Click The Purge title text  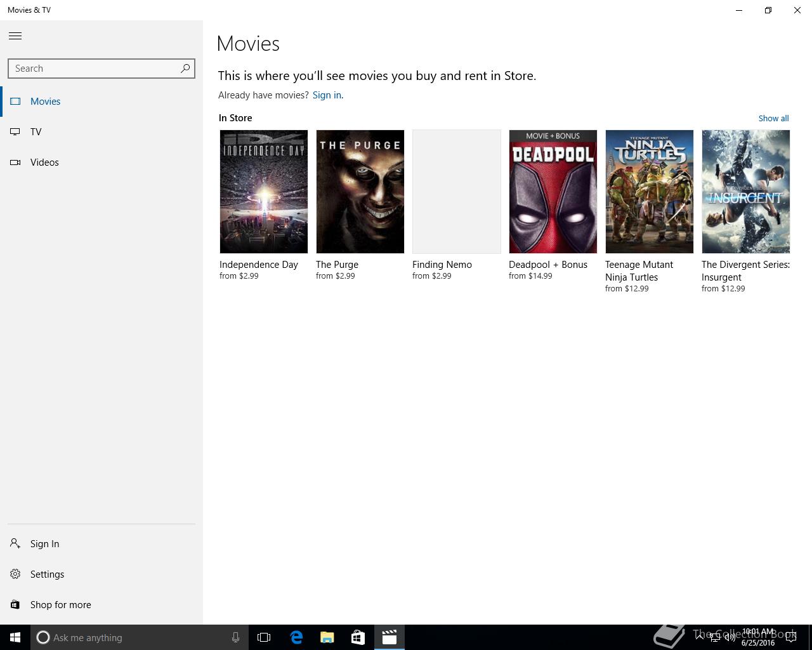(337, 265)
